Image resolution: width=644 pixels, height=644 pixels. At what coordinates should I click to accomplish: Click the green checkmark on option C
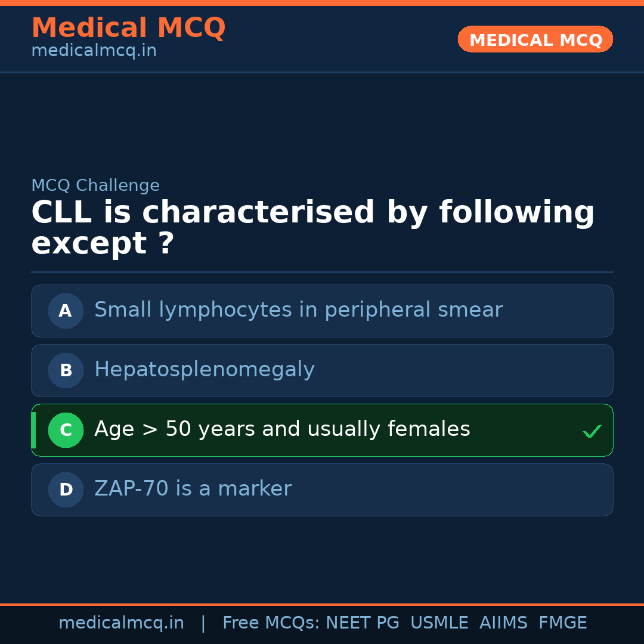coord(592,431)
